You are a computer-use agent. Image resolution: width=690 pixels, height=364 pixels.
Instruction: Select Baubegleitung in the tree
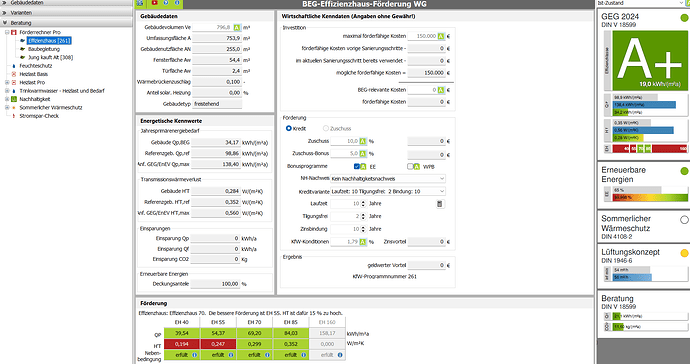[44, 49]
